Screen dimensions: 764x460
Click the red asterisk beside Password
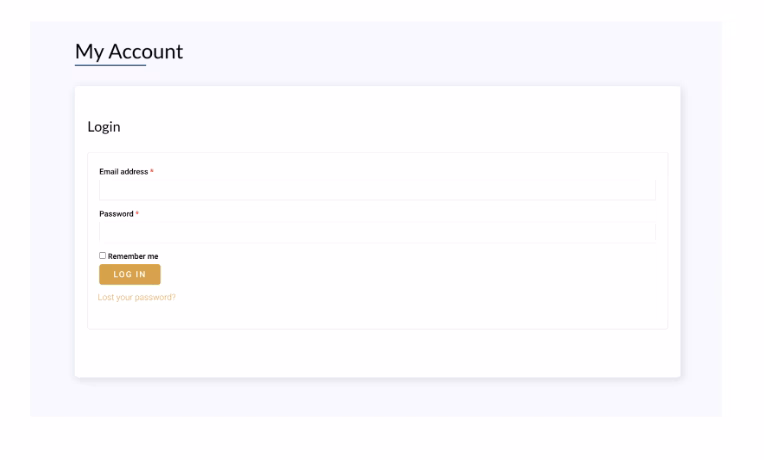(137, 214)
